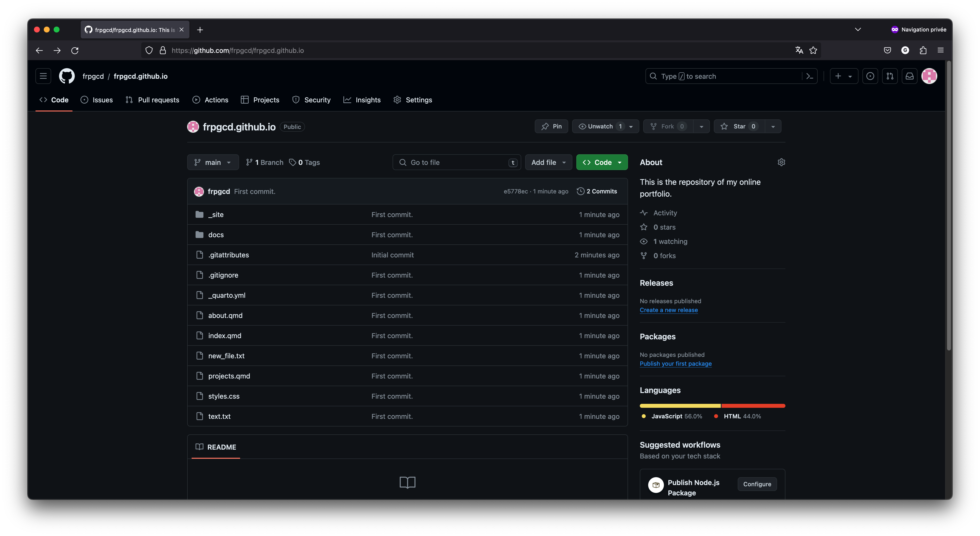This screenshot has width=980, height=536.
Task: Click the site security padlock icon
Action: click(163, 50)
